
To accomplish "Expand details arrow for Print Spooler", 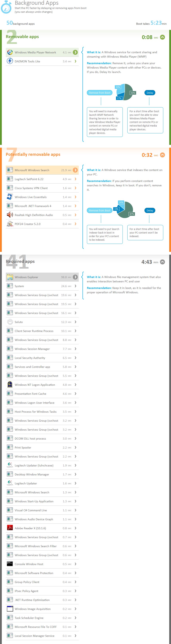I will (75, 448).
